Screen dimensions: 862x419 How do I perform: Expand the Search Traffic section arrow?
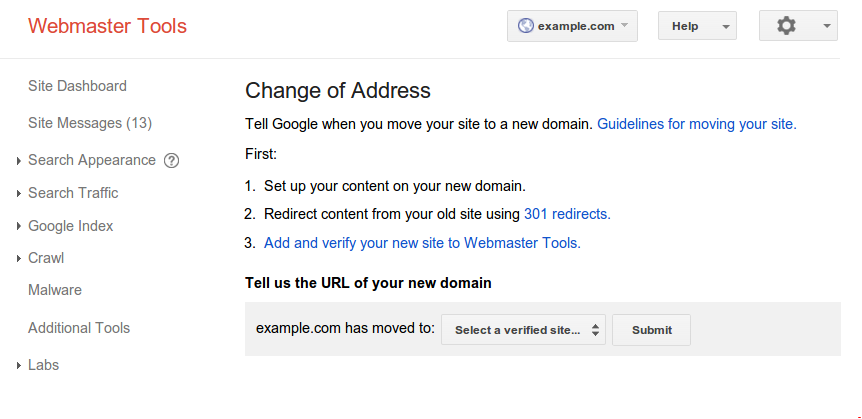(19, 194)
